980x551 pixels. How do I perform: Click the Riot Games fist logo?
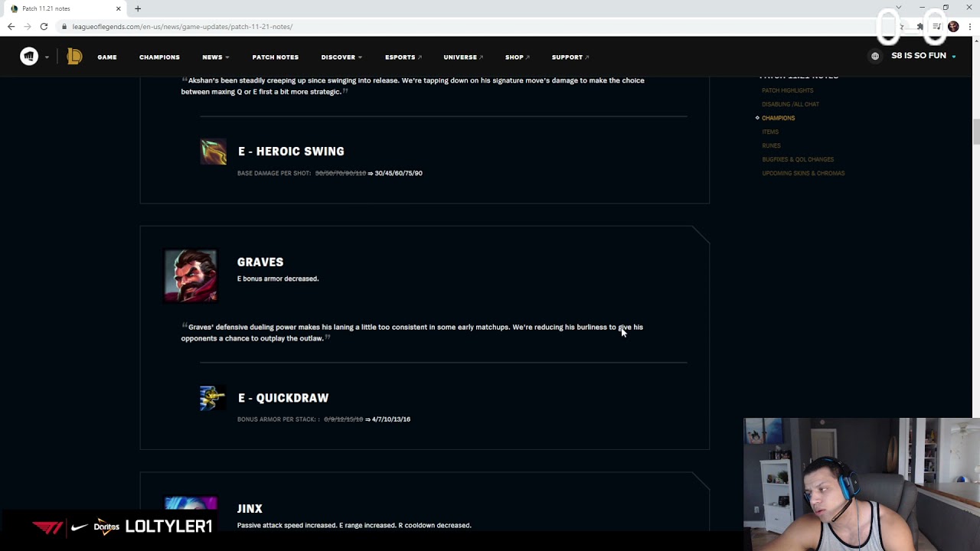[x=29, y=57]
